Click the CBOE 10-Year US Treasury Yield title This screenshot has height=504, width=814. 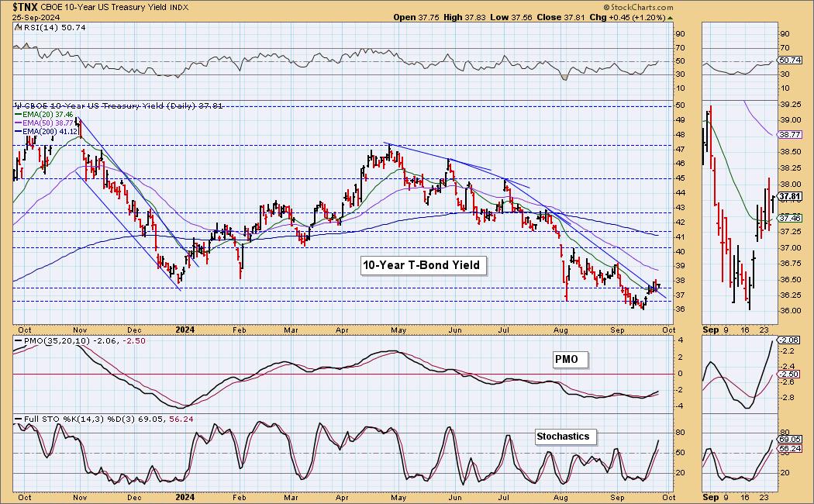(x=104, y=7)
